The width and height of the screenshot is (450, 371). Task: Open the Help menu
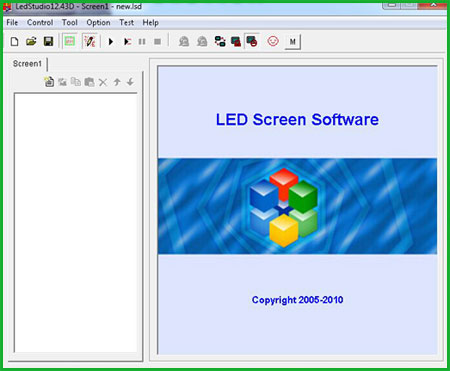(151, 23)
